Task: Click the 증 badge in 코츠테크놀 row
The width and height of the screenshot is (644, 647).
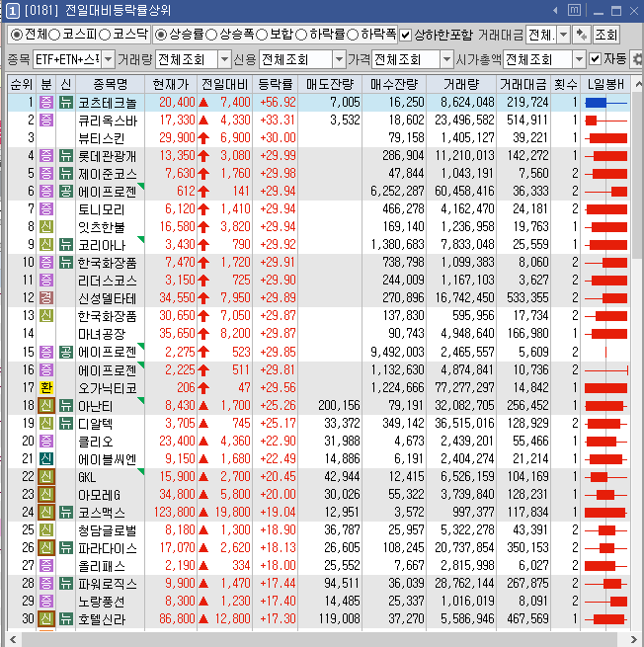Action: coord(46,103)
